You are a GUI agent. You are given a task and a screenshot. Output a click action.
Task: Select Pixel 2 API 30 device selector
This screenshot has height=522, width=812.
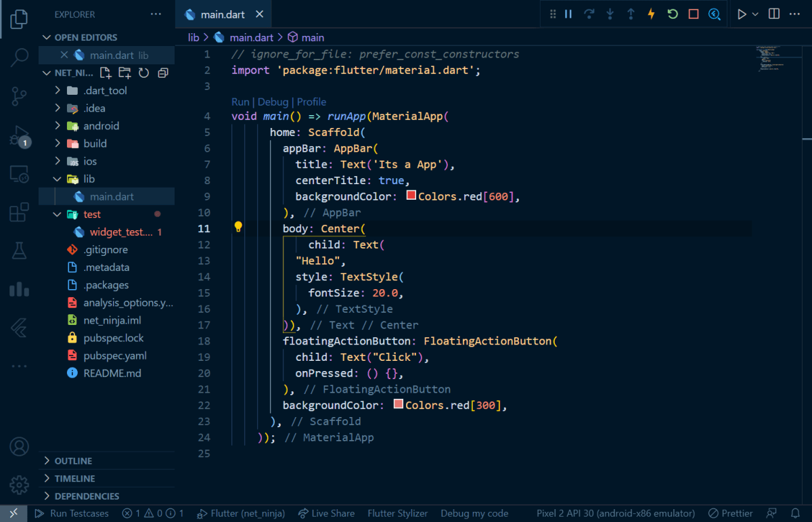click(x=616, y=514)
